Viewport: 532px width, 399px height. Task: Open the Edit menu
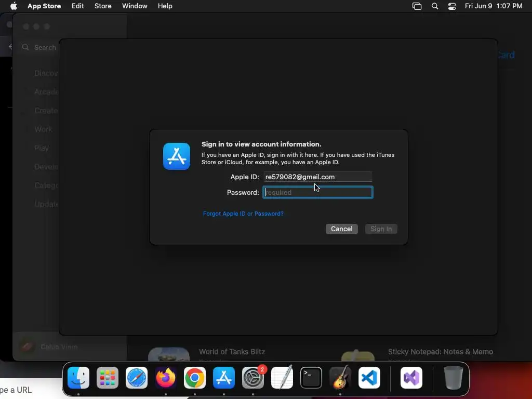(78, 6)
